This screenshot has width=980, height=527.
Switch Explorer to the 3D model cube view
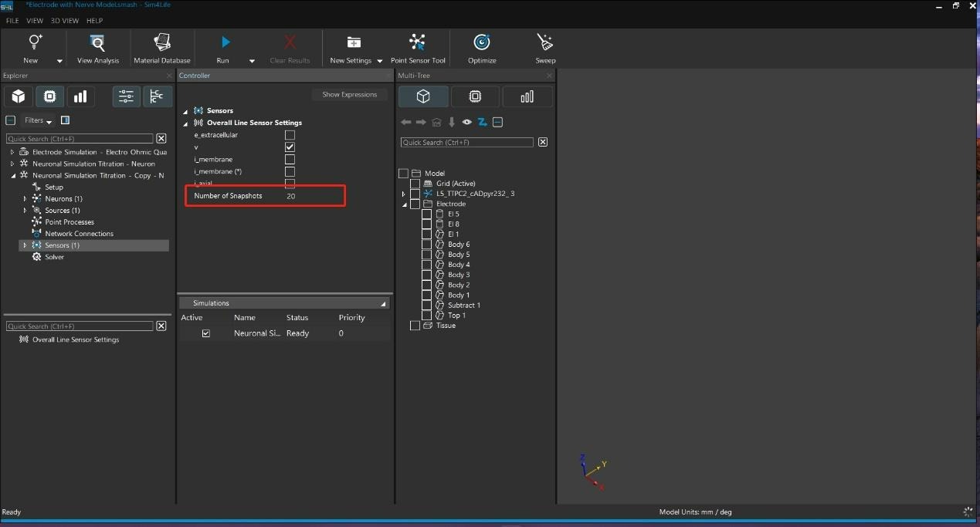pos(19,96)
